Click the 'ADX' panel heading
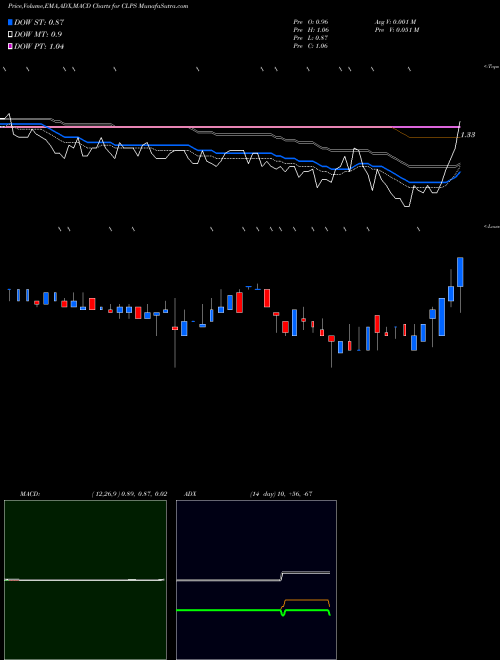The height and width of the screenshot is (660, 500). click(x=191, y=494)
